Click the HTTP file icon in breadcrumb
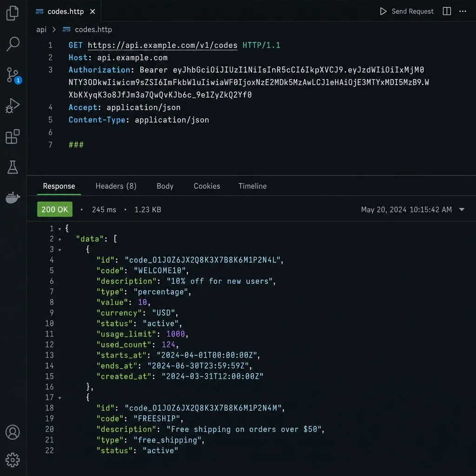Screen dimensions: 476x476 [x=66, y=29]
